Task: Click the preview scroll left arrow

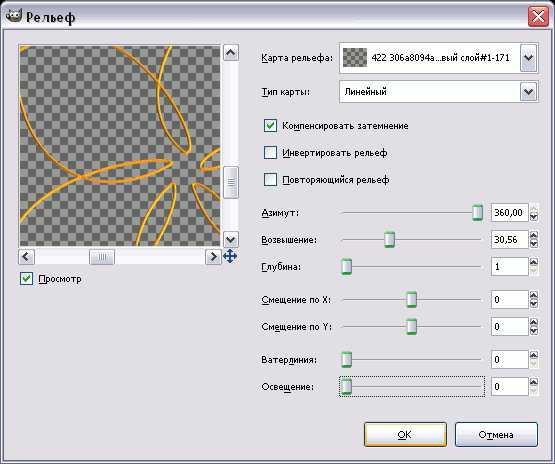Action: (27, 256)
